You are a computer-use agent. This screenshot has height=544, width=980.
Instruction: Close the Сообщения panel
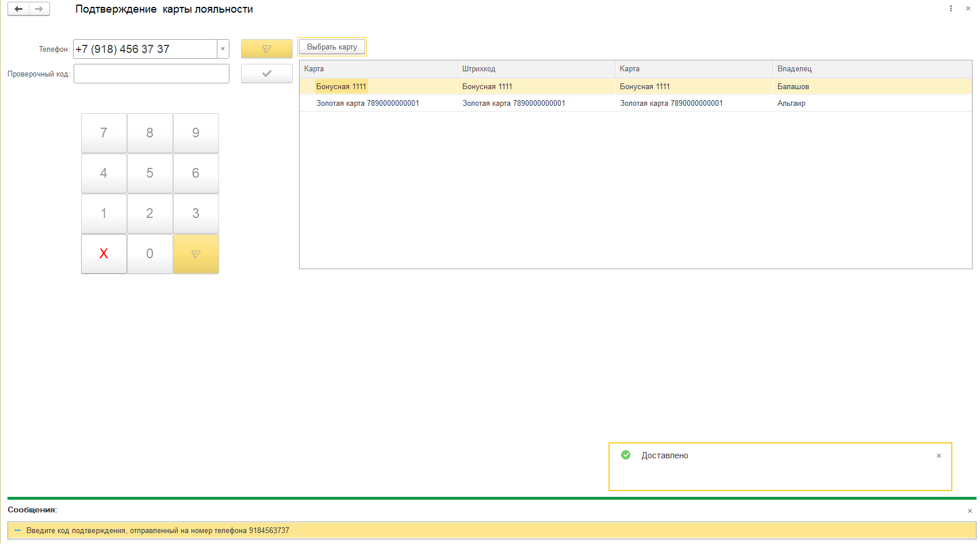[970, 511]
